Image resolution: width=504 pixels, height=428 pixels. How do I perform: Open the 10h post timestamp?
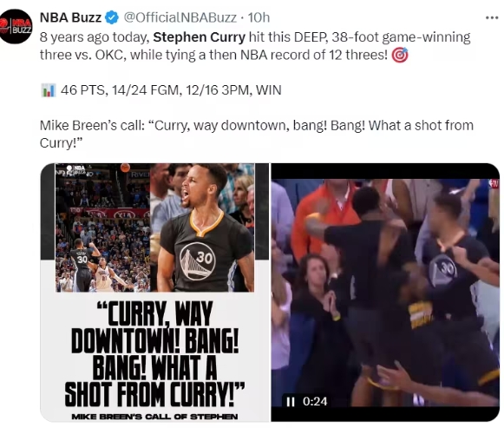[259, 17]
